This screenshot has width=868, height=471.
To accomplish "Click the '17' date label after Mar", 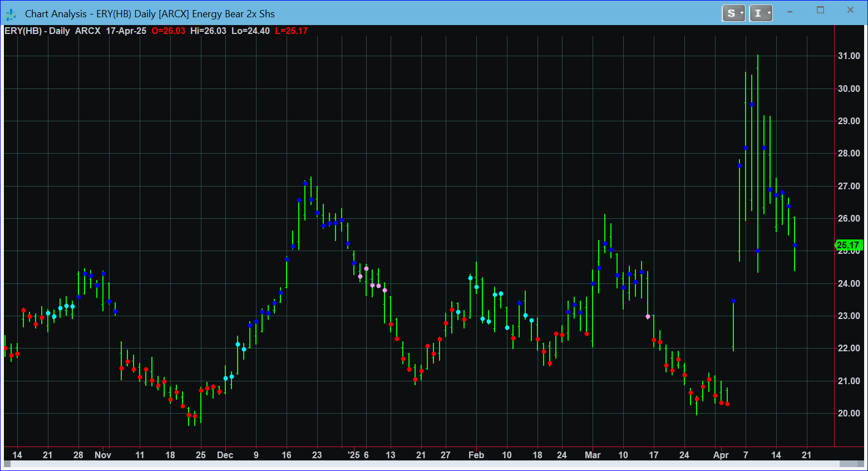I will pyautogui.click(x=654, y=455).
